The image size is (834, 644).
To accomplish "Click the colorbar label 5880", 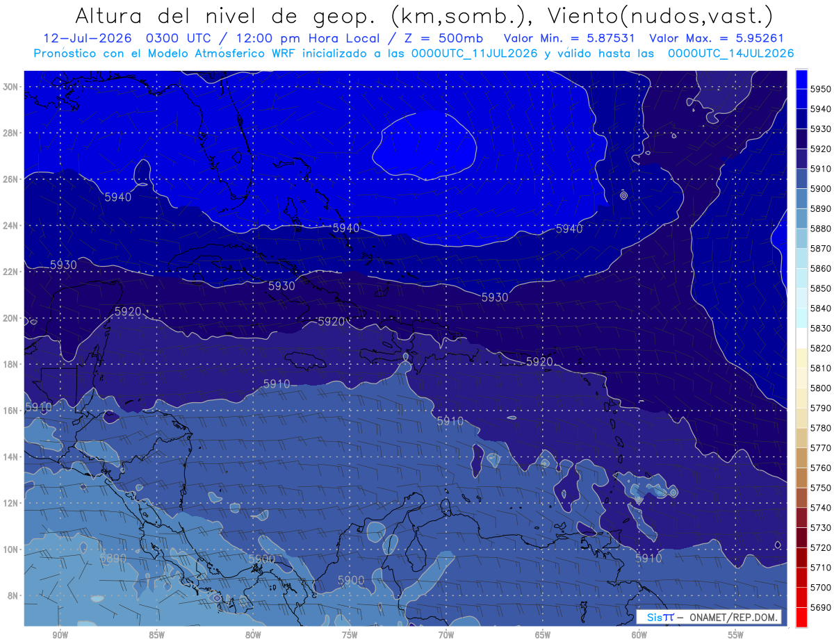I will 821,229.
